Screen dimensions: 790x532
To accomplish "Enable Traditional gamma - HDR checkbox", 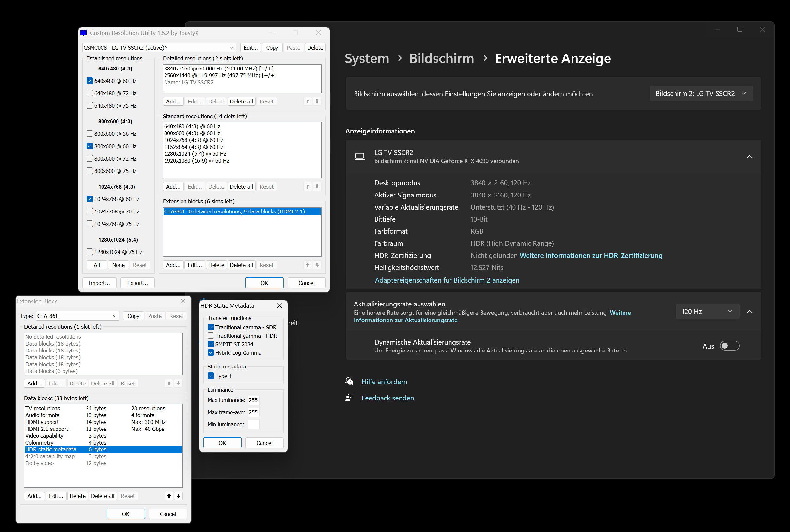I will click(211, 336).
